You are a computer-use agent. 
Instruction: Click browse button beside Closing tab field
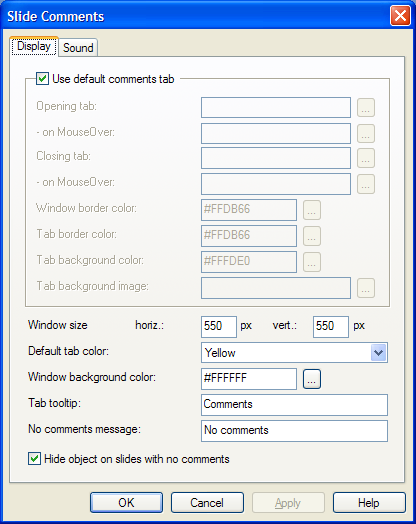coord(366,158)
